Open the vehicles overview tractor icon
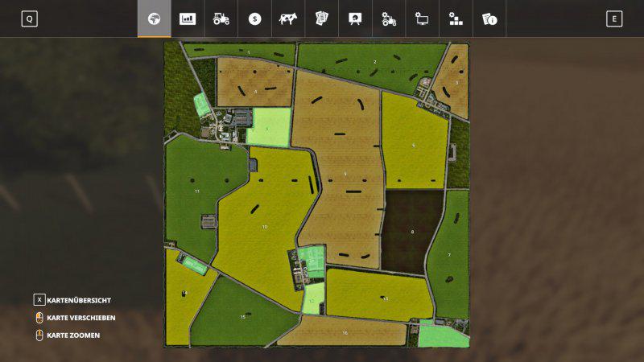 tap(221, 19)
